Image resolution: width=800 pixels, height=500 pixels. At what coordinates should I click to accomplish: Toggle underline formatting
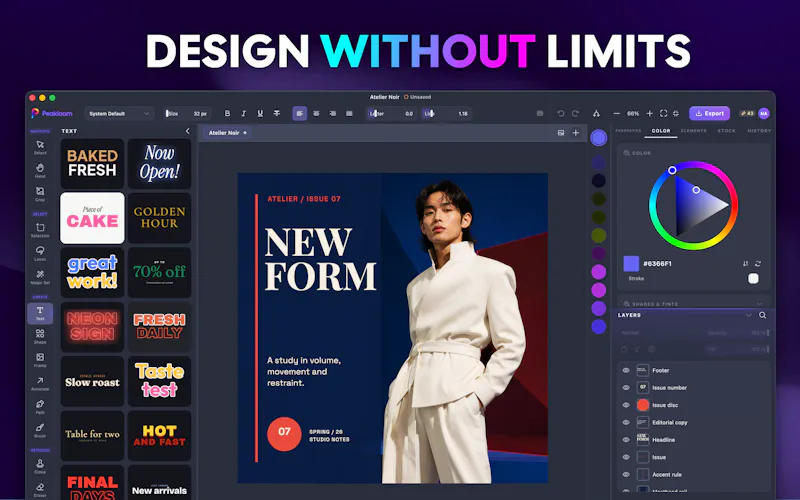coord(260,113)
